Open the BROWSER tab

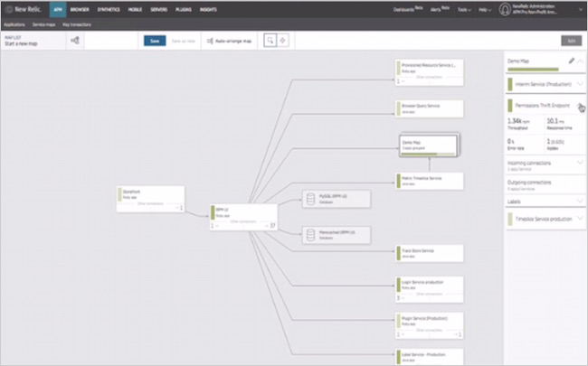[x=80, y=9]
